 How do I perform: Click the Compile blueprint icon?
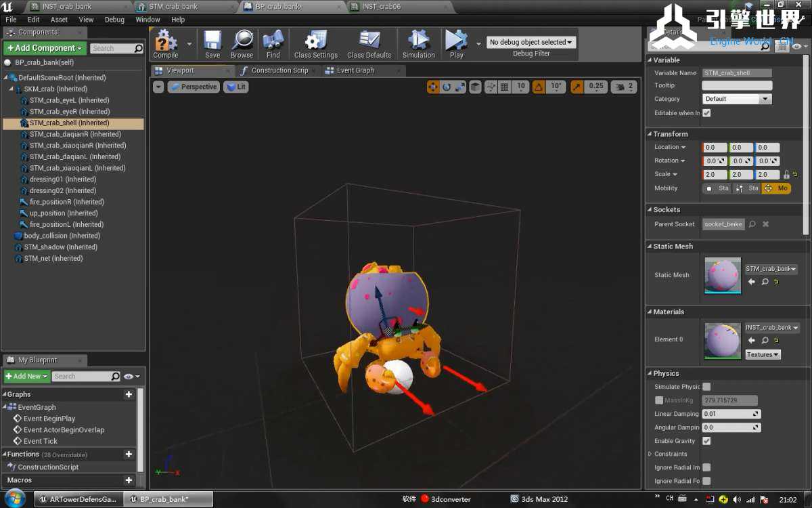coord(165,42)
